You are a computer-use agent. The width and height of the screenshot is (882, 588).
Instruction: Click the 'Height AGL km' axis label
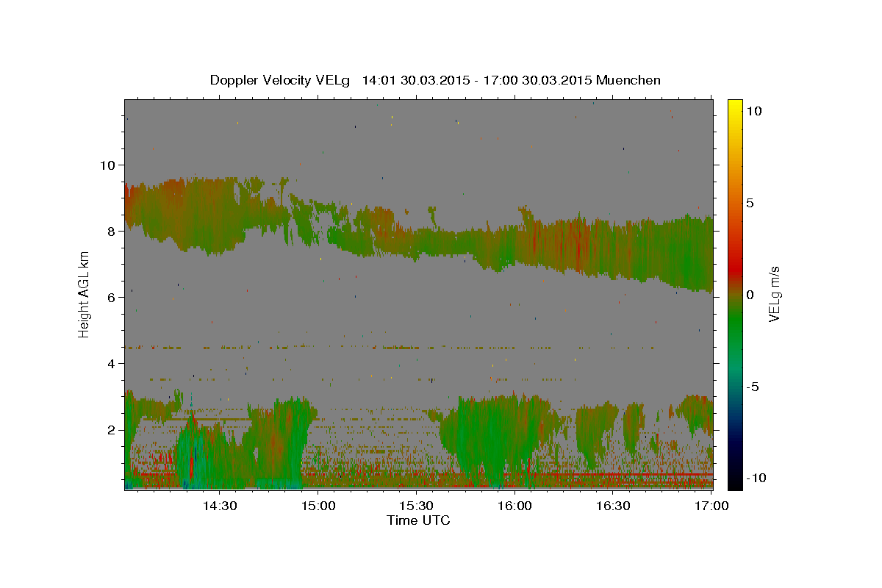click(x=84, y=294)
